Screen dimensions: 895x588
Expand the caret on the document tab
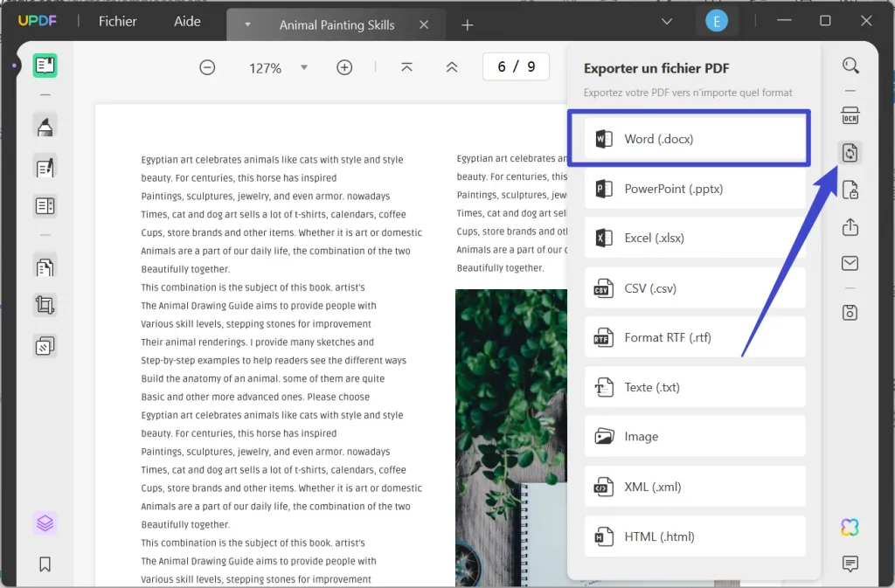(x=247, y=24)
